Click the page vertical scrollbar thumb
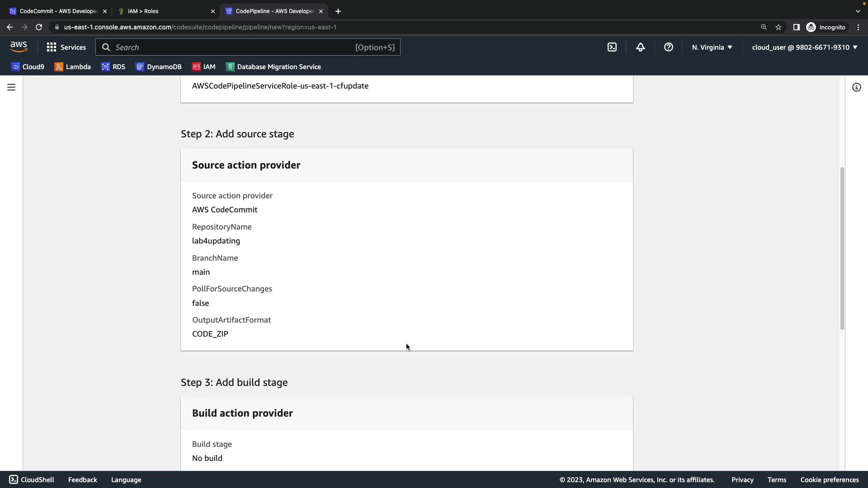868x488 pixels. coord(842,249)
